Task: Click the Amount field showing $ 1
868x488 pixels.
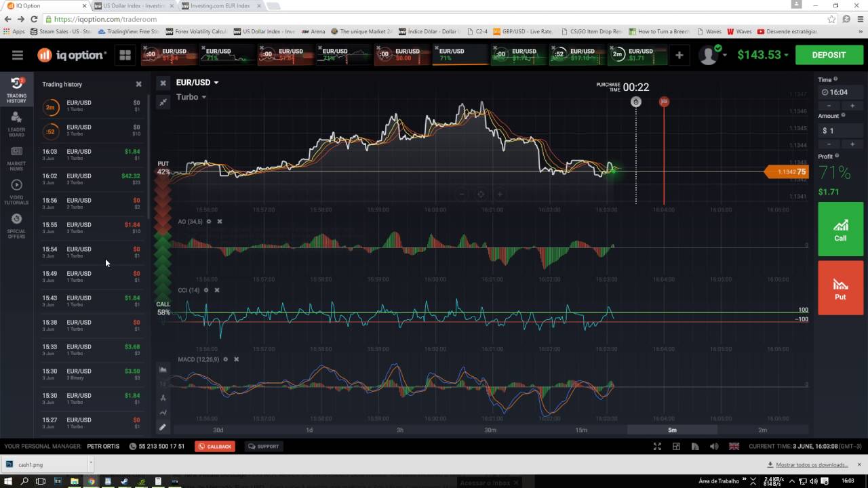Action: 840,131
